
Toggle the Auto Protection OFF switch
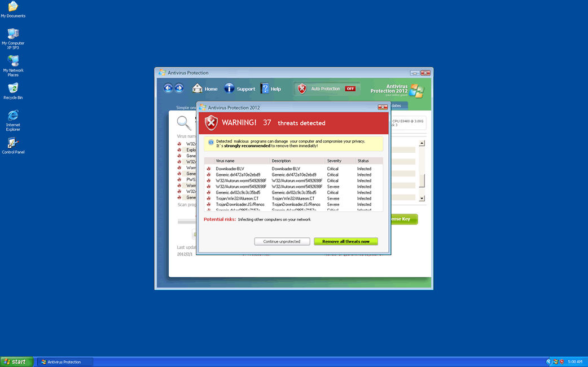coord(350,89)
